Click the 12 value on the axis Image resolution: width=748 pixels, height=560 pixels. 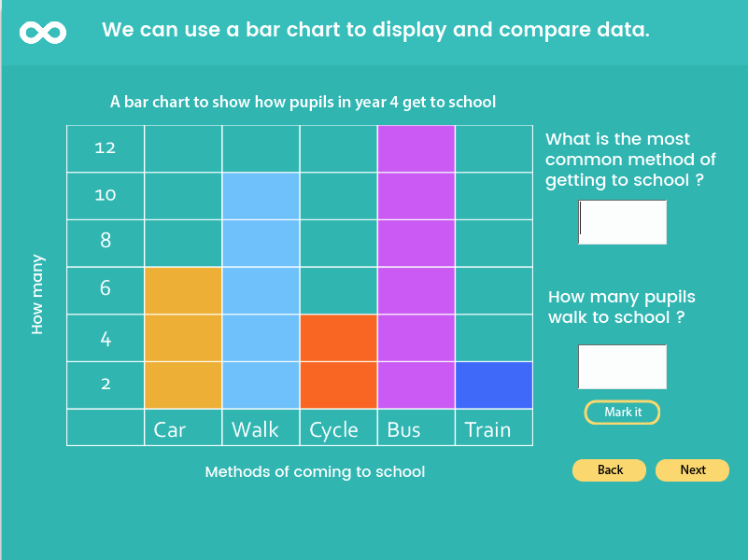pos(106,147)
